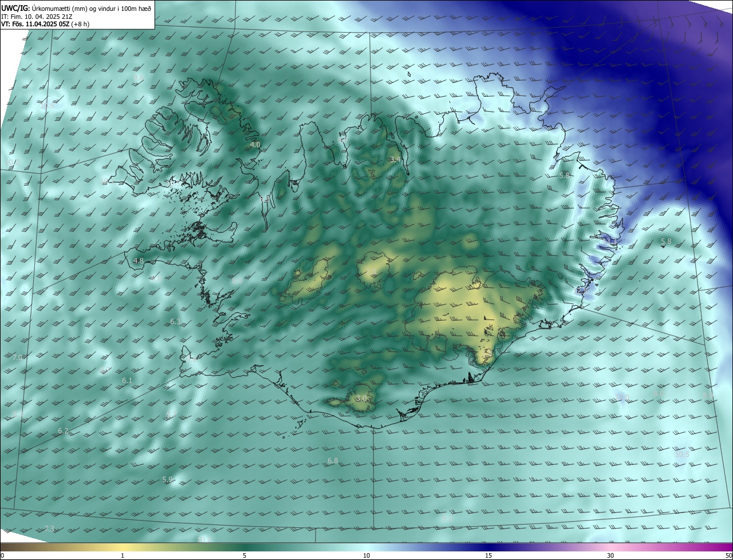Screen dimensions: 733x560
Task: Click the 10.6 value label in the northwest
Action: coord(48,105)
